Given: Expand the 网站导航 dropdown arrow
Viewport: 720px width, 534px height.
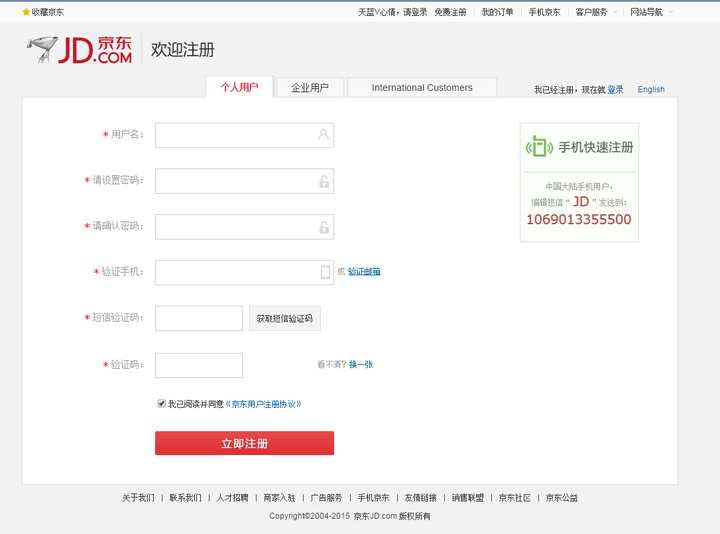Looking at the screenshot, I should (x=670, y=12).
